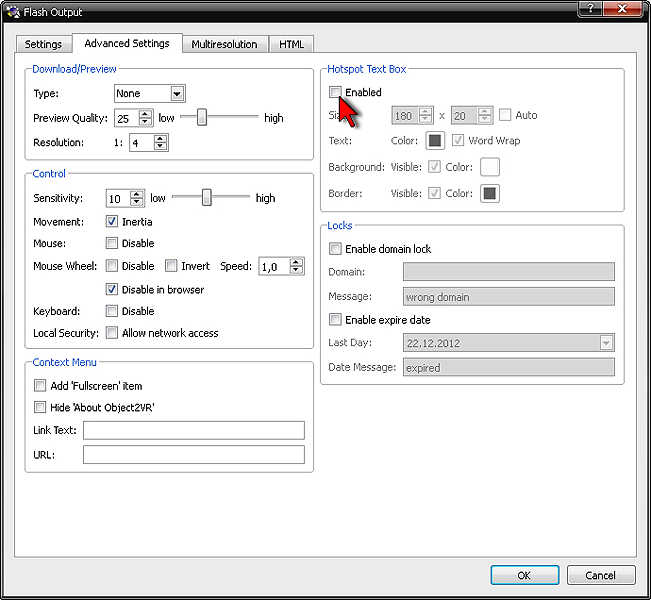Decrease Sensitivity with down arrow
651x600 pixels.
click(137, 202)
